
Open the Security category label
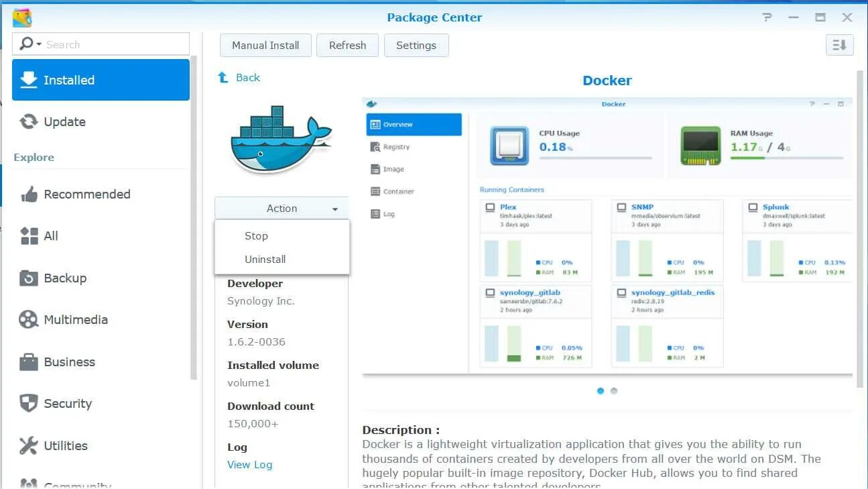click(x=68, y=403)
